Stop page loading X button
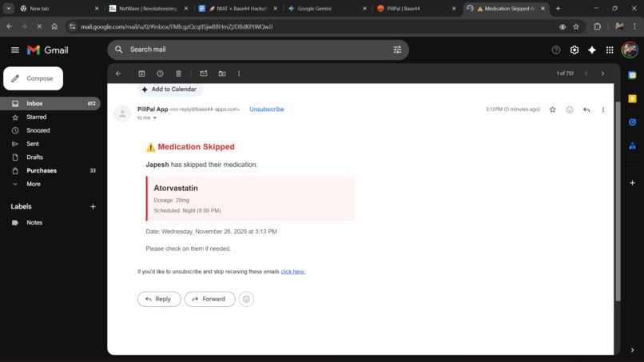 39,26
